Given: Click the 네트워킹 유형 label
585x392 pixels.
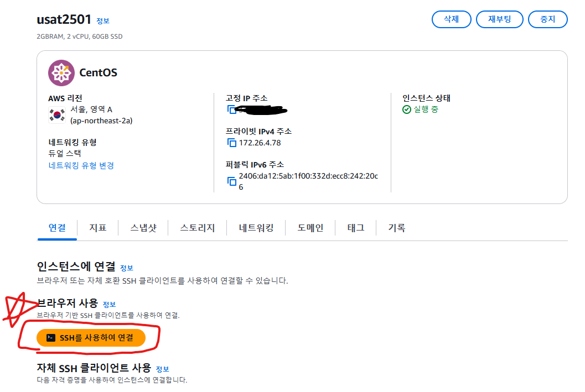Looking at the screenshot, I should (x=73, y=142).
